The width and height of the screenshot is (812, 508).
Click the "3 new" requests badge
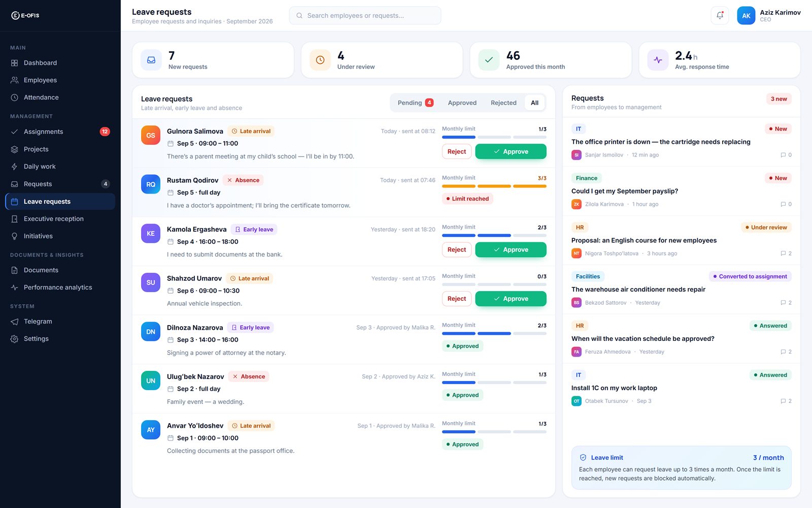779,99
